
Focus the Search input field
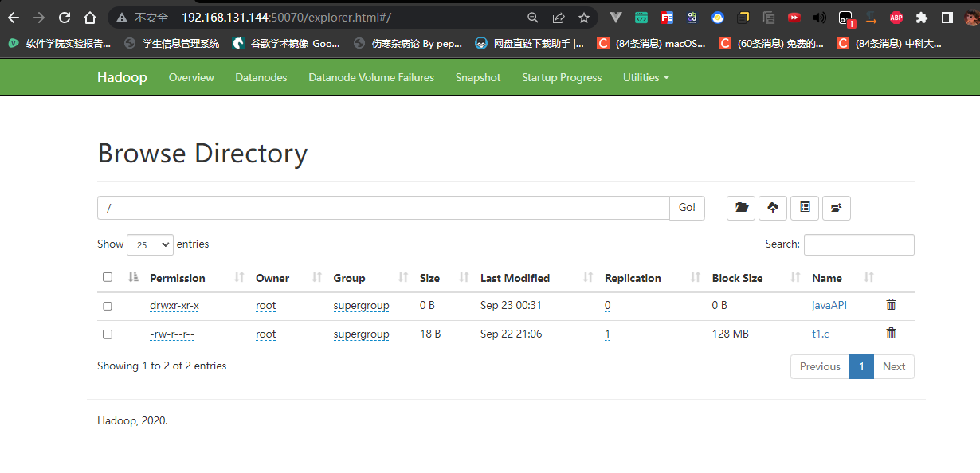858,244
